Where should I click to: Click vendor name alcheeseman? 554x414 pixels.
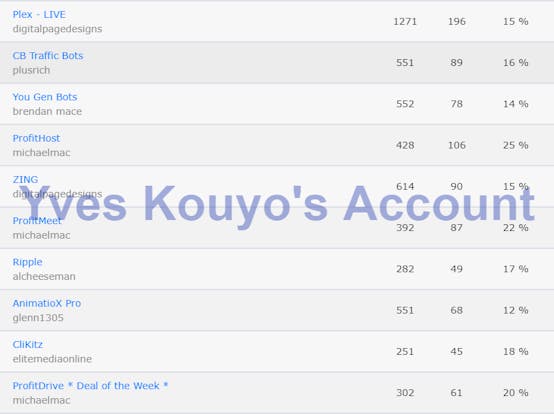(44, 277)
